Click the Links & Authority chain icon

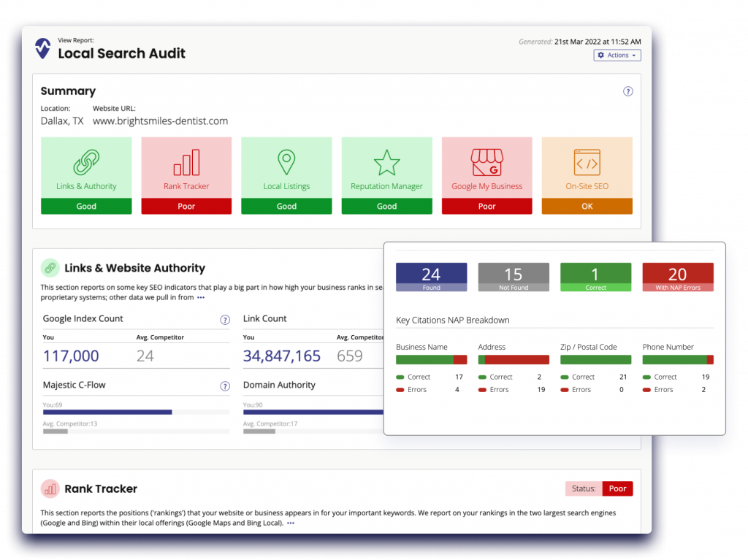tap(86, 162)
